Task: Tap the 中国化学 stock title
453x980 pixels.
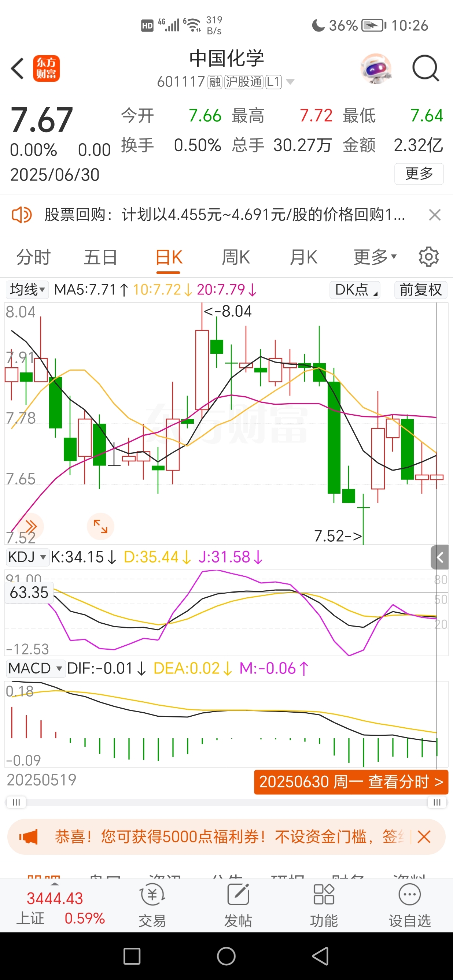Action: [x=226, y=58]
